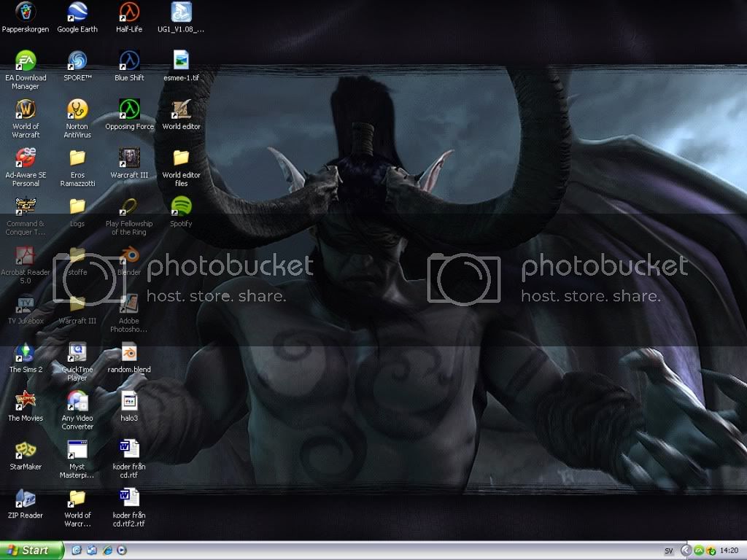Select the UG1_V1.08 desktop file
This screenshot has width=747, height=560.
(181, 17)
